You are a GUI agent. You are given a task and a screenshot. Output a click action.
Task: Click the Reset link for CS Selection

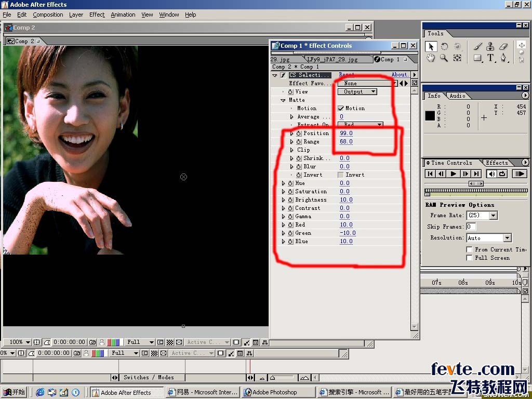click(347, 75)
